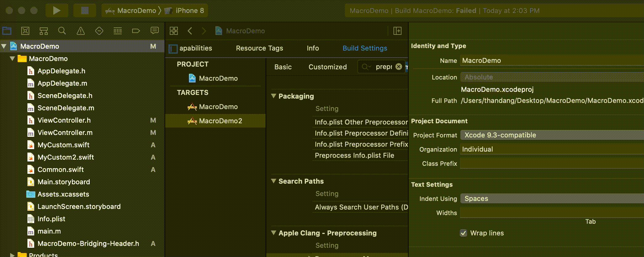This screenshot has height=257, width=644.
Task: Click the project Name field
Action: coord(552,60)
